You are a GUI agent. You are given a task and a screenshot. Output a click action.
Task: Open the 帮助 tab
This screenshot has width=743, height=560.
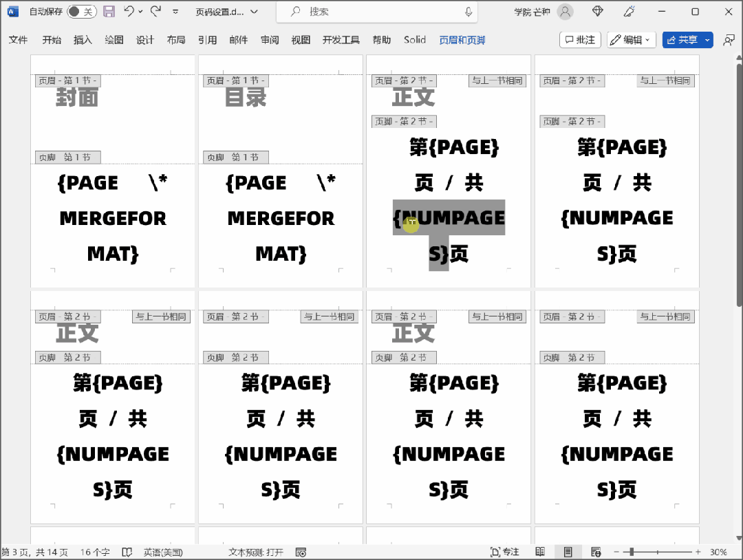pyautogui.click(x=381, y=40)
